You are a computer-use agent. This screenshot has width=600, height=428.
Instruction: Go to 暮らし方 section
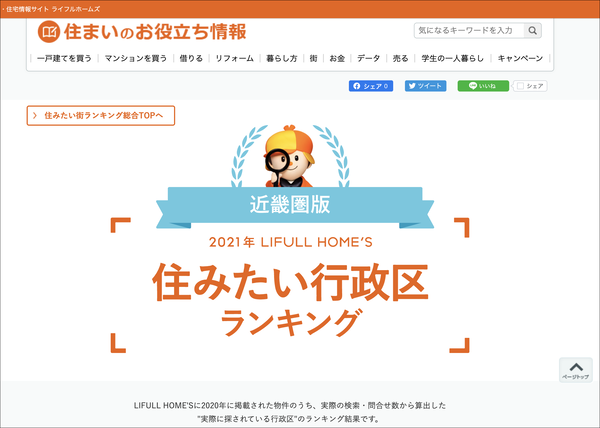[x=282, y=59]
